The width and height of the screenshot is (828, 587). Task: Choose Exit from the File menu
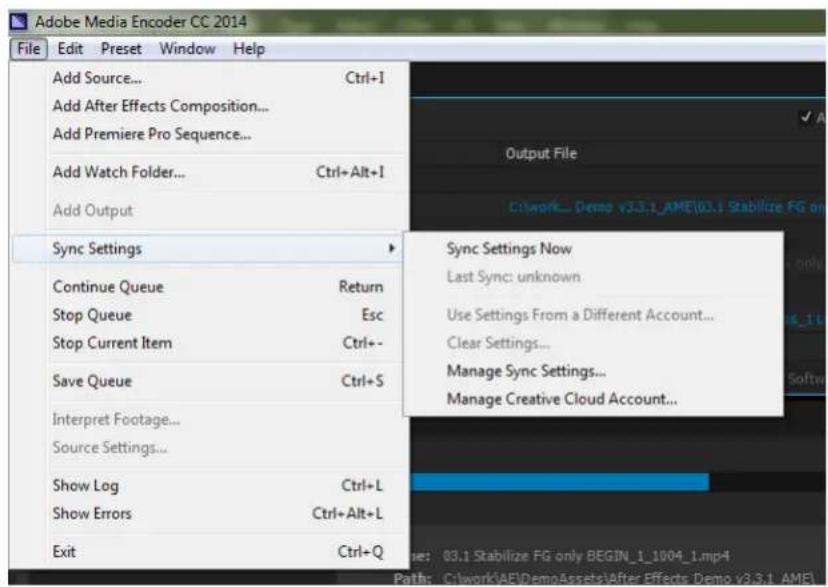pyautogui.click(x=210, y=552)
